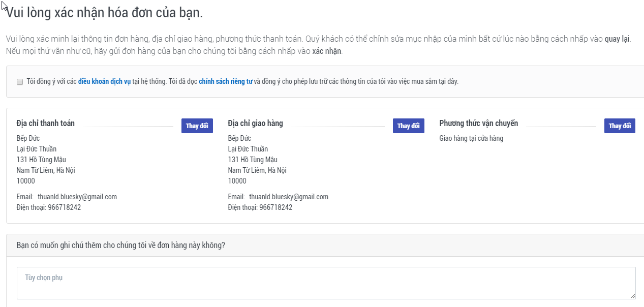Click the resize handle of the note textarea
This screenshot has height=307, width=644.
point(632,296)
